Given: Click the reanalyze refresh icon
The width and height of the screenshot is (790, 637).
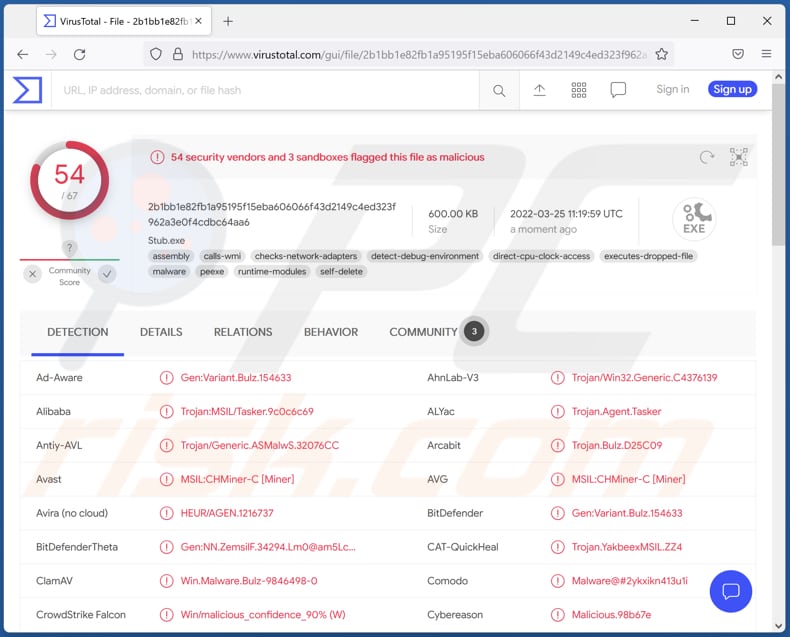Looking at the screenshot, I should click(x=707, y=157).
